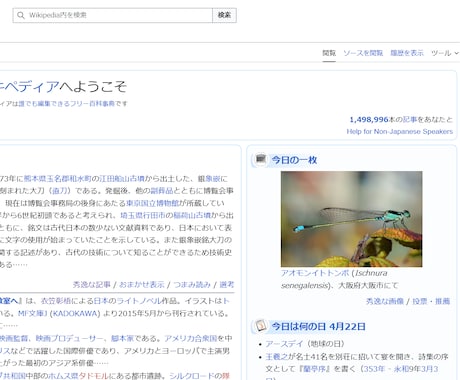Open the つまみ読み link
The image size is (460, 380).
(192, 285)
